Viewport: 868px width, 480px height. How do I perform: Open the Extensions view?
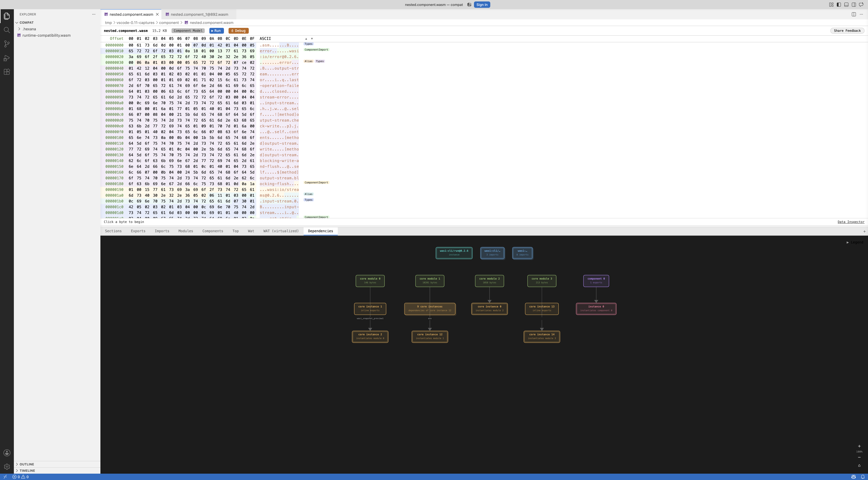[x=7, y=72]
